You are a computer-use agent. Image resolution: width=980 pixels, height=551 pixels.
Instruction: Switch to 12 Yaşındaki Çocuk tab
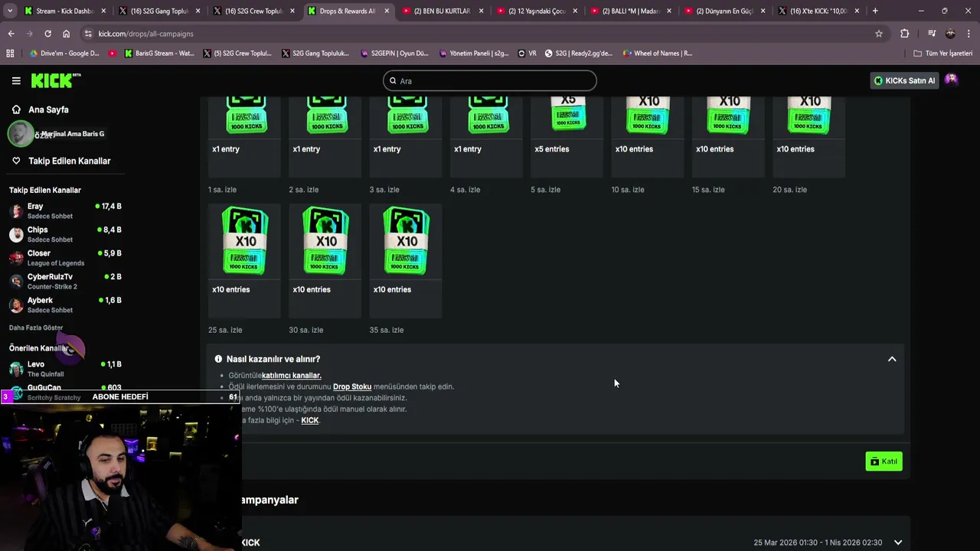click(535, 11)
